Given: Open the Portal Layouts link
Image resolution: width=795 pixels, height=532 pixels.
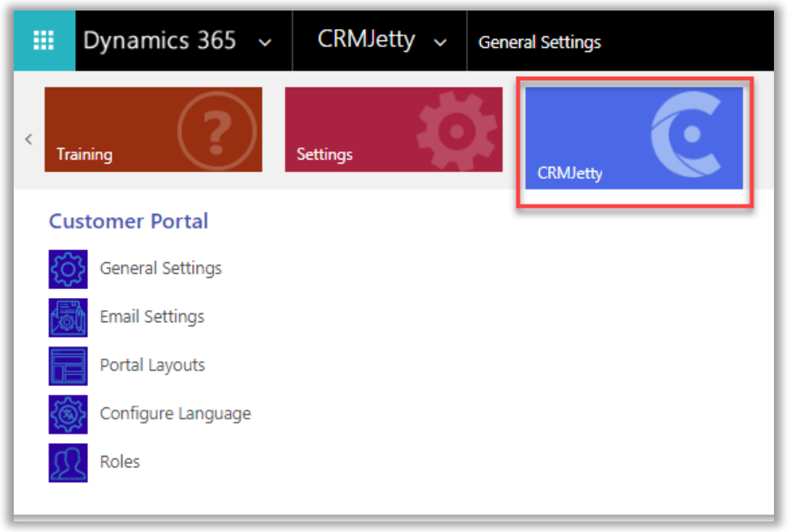Looking at the screenshot, I should click(153, 365).
